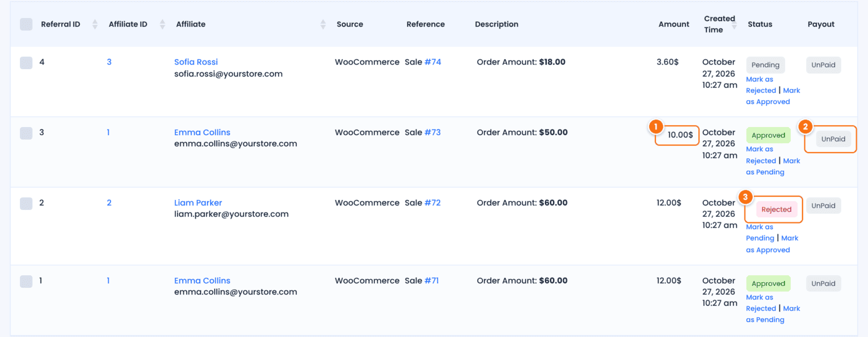Tick the select-all checkbox in table header
Viewport: 868px width, 337px height.
pos(26,24)
